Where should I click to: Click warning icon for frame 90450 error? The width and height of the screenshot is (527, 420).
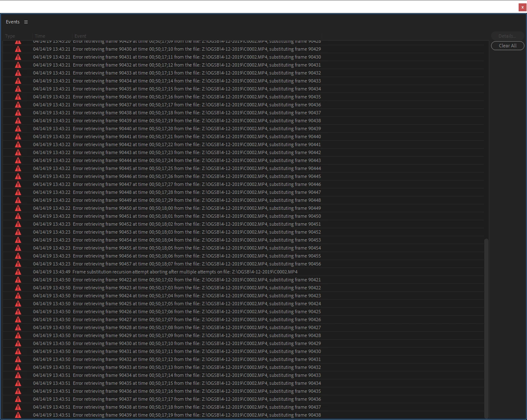[18, 208]
